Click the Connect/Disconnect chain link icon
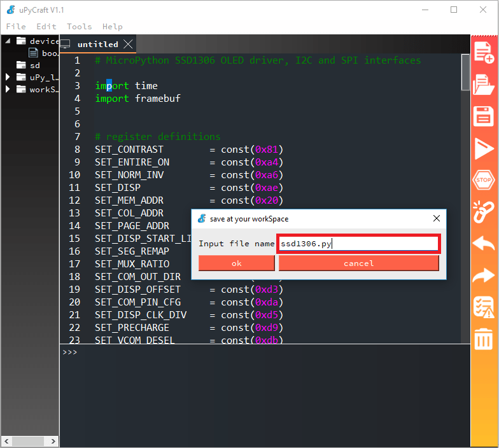This screenshot has height=448, width=499. coord(484,211)
